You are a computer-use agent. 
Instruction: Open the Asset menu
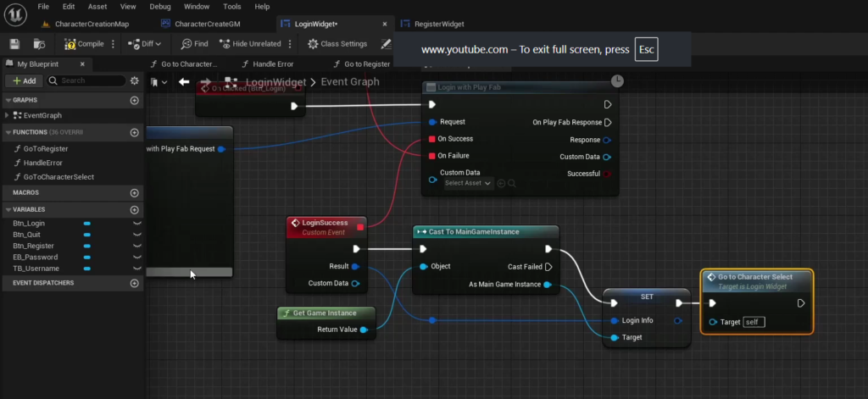click(97, 7)
